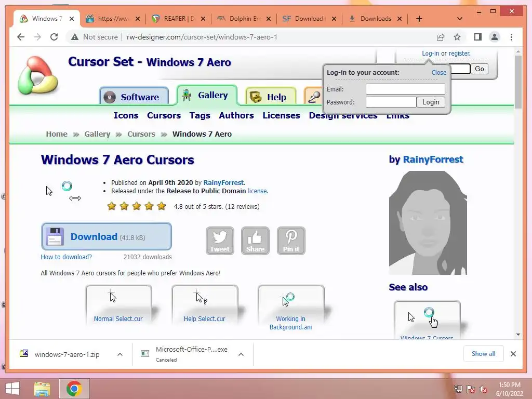Screen dimensions: 532x399
Task: Open the license link
Action: (258, 191)
